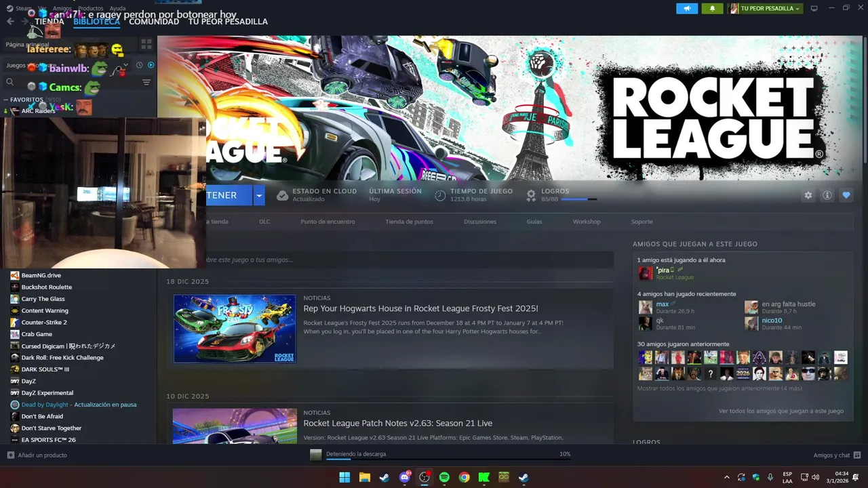
Task: Select EA SPORTS FC 26 in list
Action: coord(48,440)
